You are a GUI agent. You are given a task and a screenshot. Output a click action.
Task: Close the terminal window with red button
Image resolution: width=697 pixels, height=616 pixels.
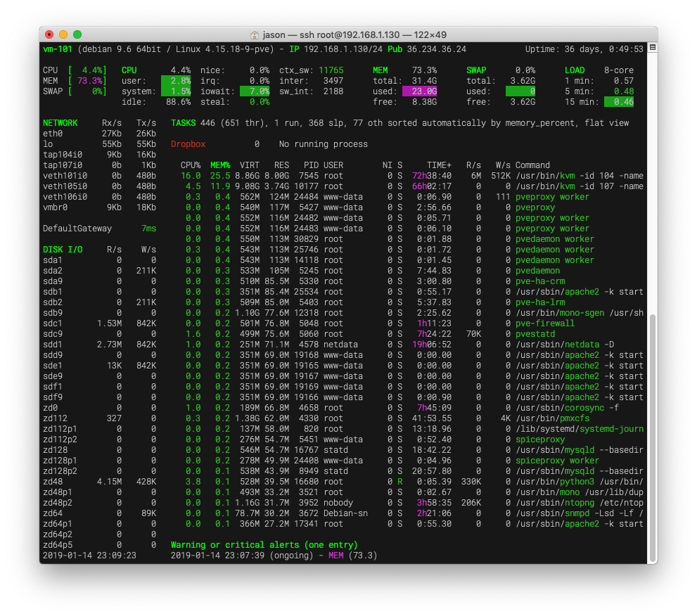[49, 34]
